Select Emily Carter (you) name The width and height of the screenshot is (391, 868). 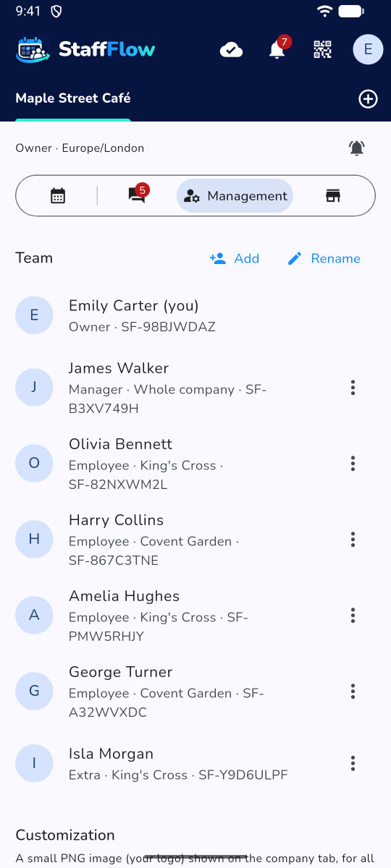pos(134,306)
